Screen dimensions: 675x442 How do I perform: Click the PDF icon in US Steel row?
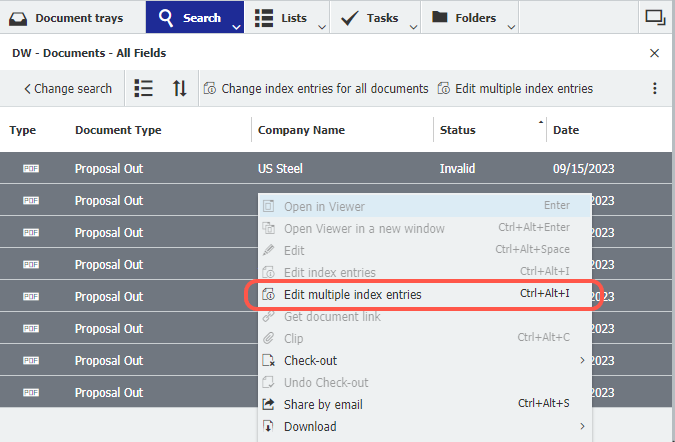click(31, 169)
